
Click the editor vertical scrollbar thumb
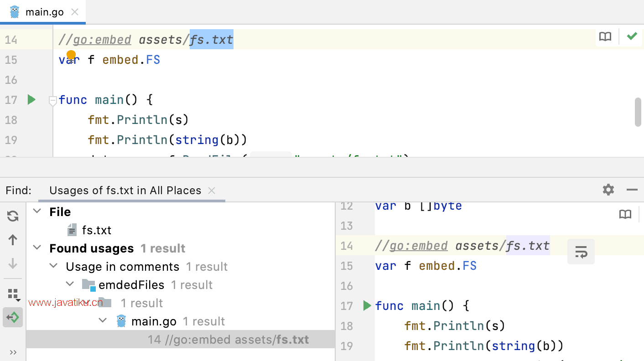point(638,112)
